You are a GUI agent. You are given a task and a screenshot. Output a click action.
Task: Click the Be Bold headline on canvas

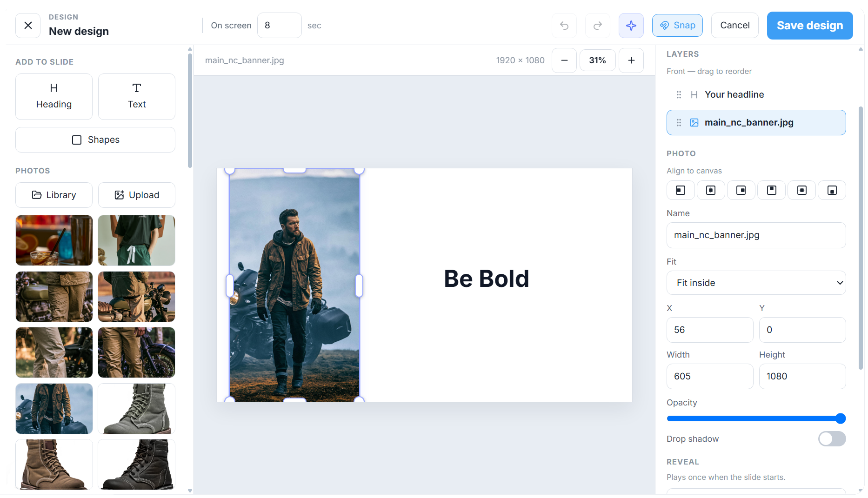pyautogui.click(x=486, y=279)
